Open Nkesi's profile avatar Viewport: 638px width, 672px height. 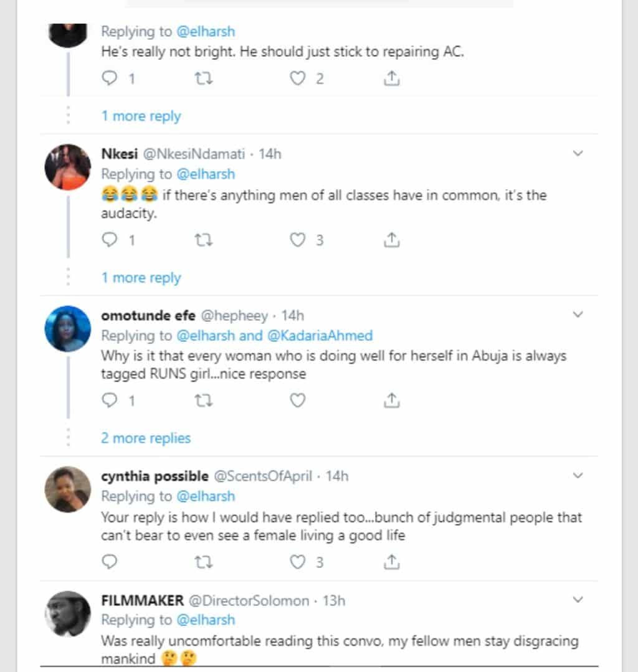(x=68, y=166)
